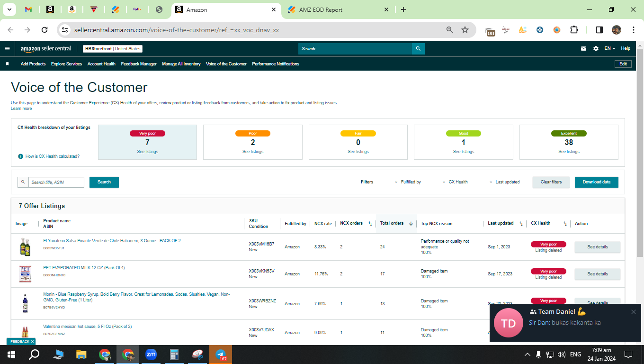The height and width of the screenshot is (364, 644).
Task: Reload the page in Chrome
Action: click(45, 30)
